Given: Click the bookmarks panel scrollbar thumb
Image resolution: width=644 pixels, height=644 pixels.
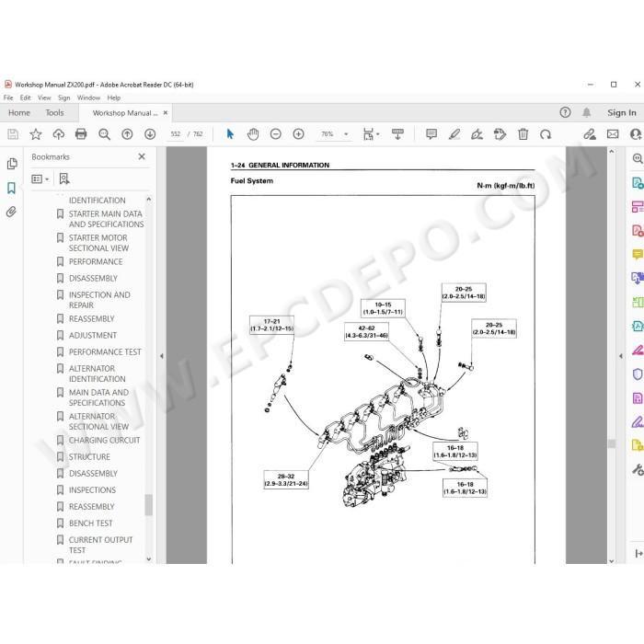Looking at the screenshot, I should point(149,505).
